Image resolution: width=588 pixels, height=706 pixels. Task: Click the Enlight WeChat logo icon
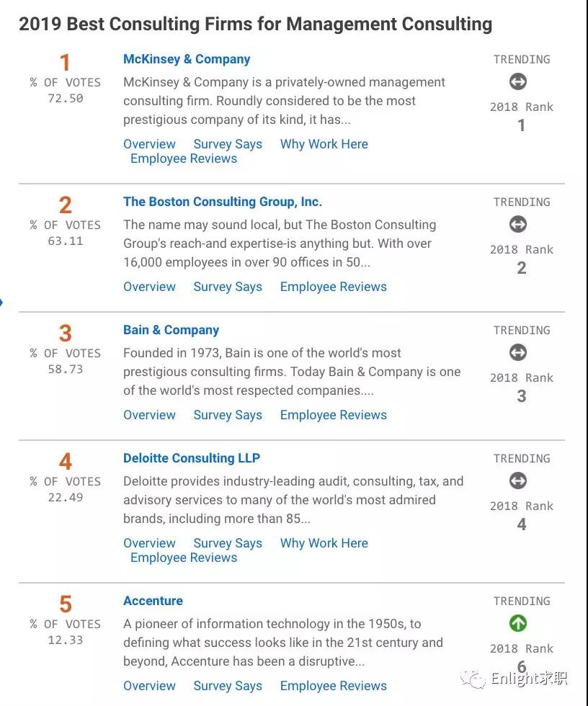[473, 679]
